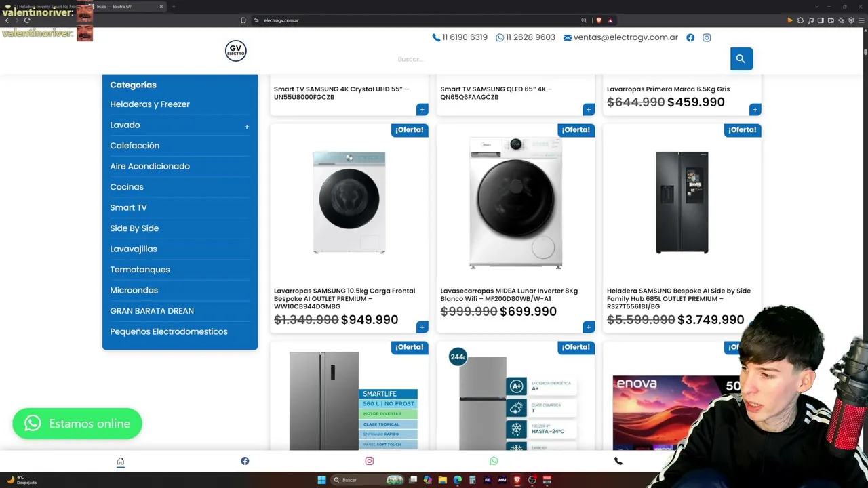Add Lavarropas SAMSUNG 10.5kg plus button
Image resolution: width=868 pixels, height=488 pixels.
click(422, 327)
